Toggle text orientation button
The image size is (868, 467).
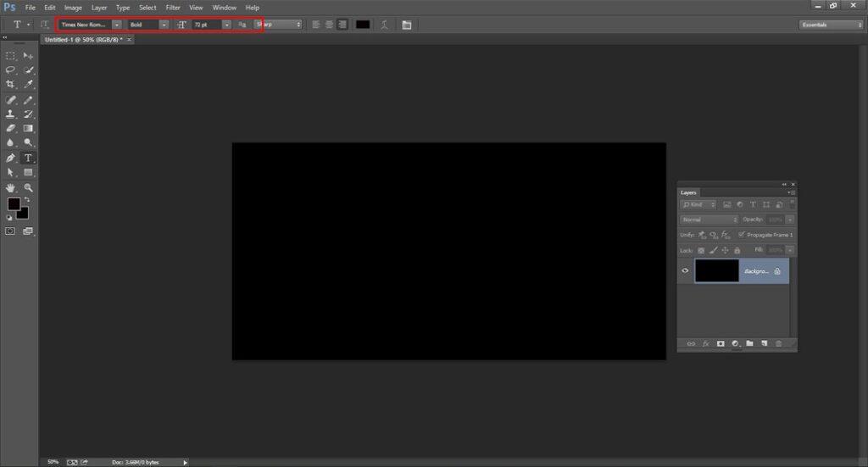(44, 25)
